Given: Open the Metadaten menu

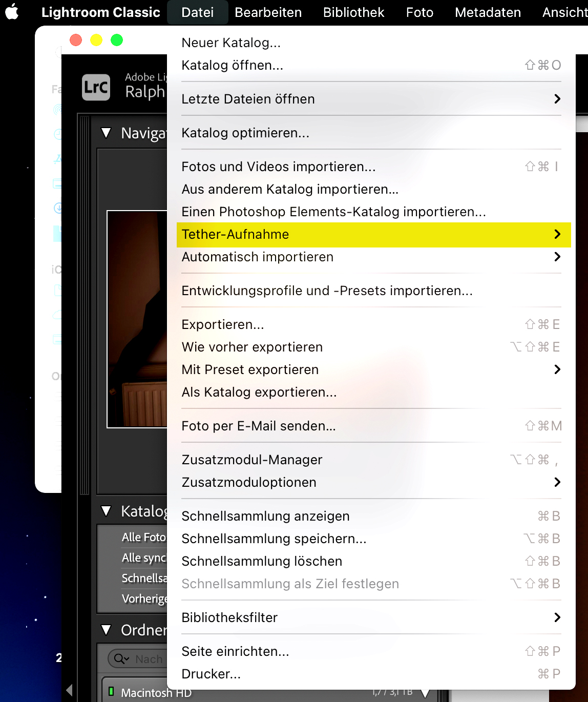Looking at the screenshot, I should [487, 12].
